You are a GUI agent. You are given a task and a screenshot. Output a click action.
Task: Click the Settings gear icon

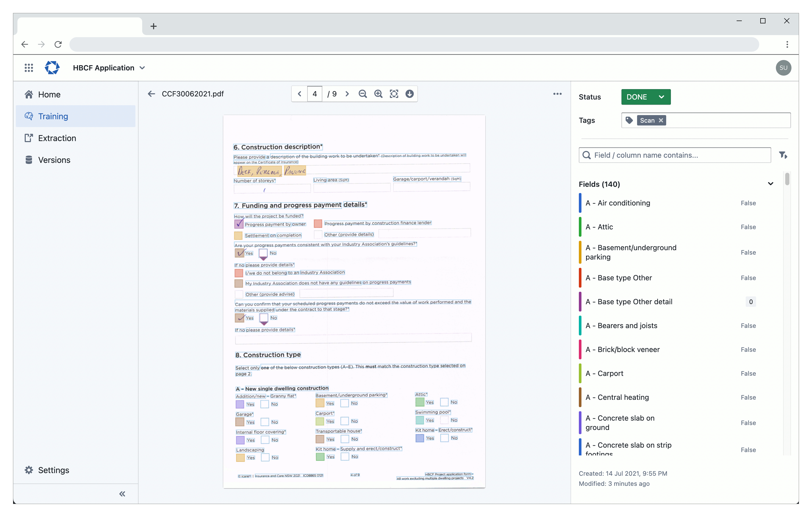28,470
